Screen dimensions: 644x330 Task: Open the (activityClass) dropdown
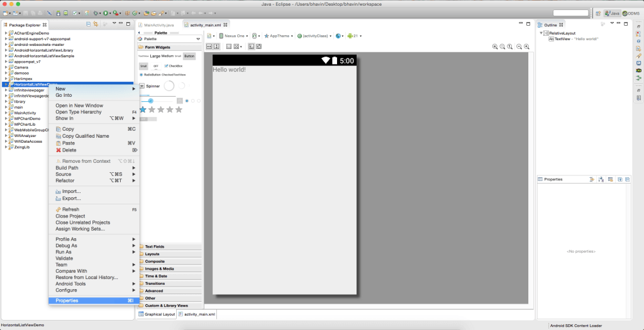click(314, 36)
